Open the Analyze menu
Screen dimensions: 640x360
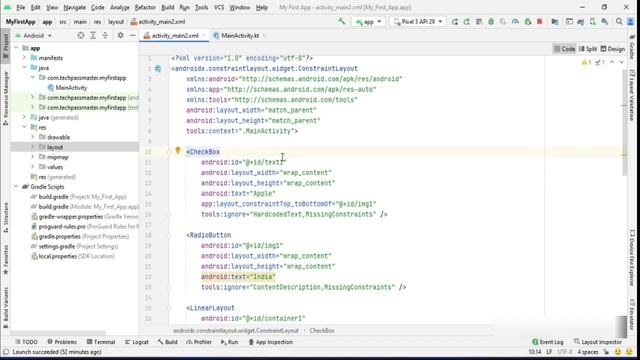point(120,7)
